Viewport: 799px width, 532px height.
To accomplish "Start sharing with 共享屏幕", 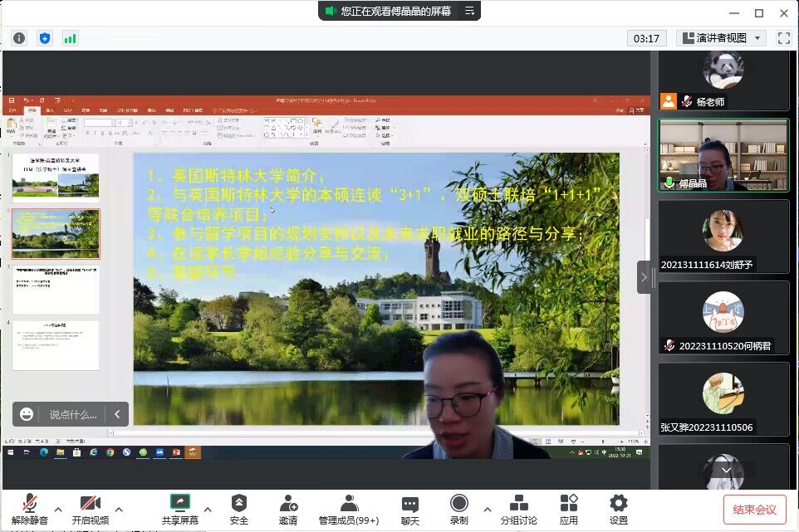I will pyautogui.click(x=180, y=509).
